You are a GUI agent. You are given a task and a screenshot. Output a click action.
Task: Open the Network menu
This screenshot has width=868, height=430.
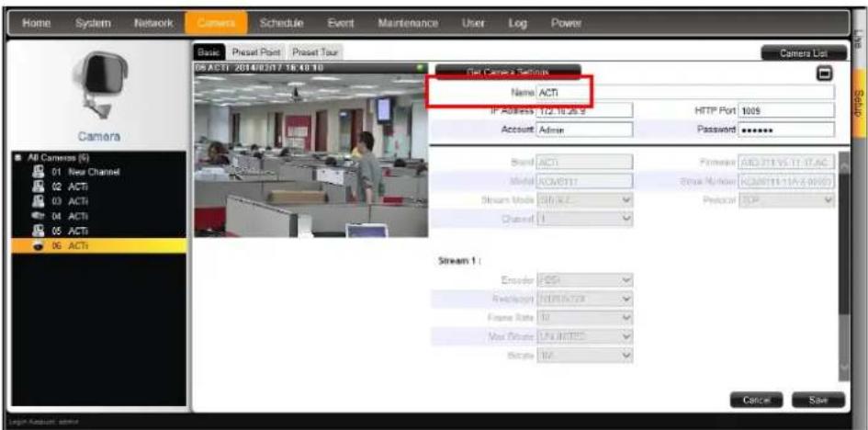[153, 24]
